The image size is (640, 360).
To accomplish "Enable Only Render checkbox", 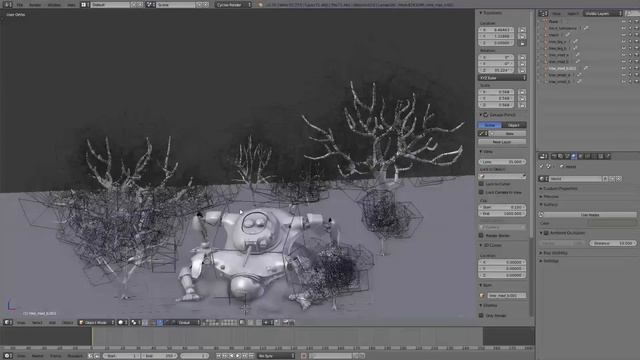I will point(481,315).
